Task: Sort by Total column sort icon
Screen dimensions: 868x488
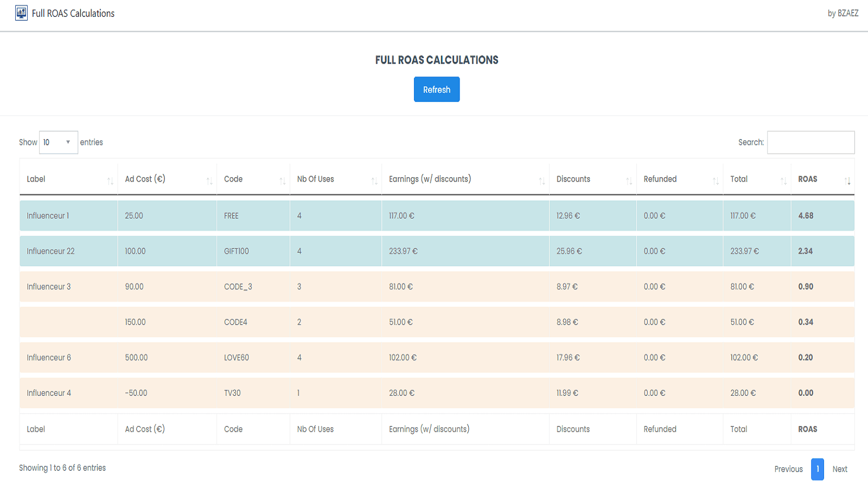Action: [783, 181]
